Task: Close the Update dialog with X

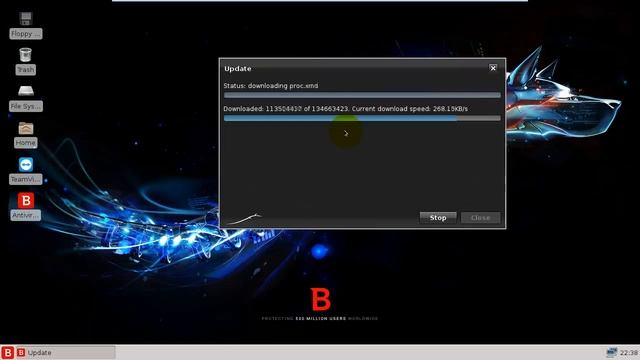Action: 493,68
